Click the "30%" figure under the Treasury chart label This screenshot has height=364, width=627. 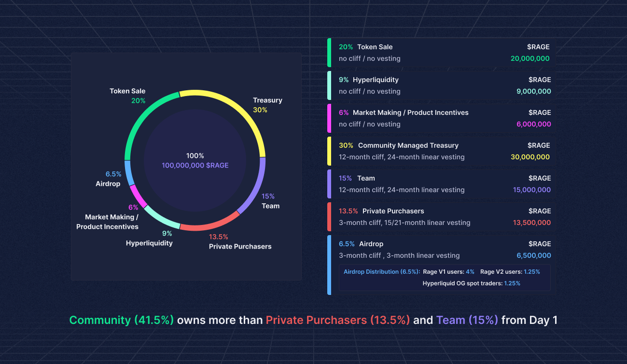(x=260, y=110)
